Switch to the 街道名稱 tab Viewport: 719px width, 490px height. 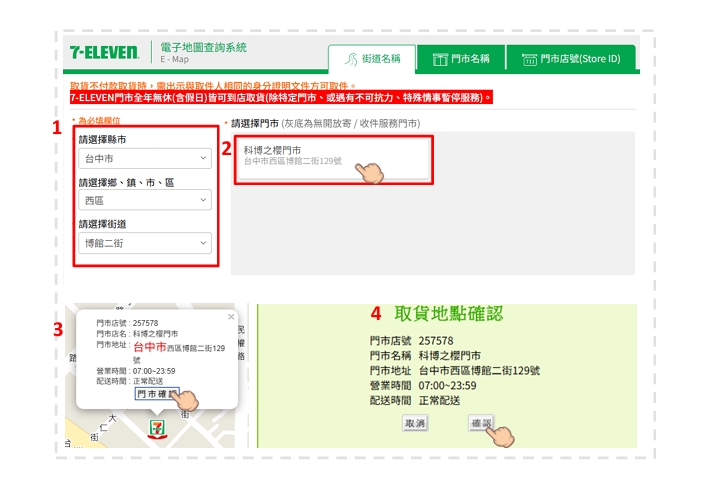coord(371,59)
